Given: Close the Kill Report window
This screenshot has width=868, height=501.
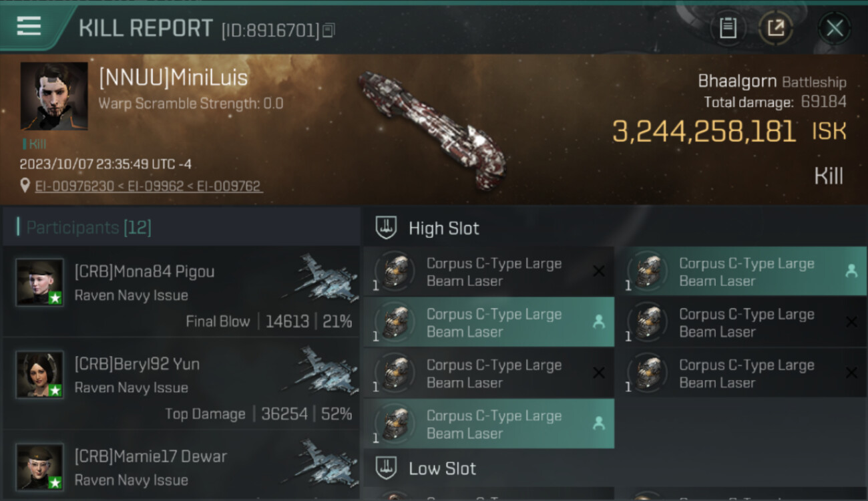Looking at the screenshot, I should (x=835, y=28).
